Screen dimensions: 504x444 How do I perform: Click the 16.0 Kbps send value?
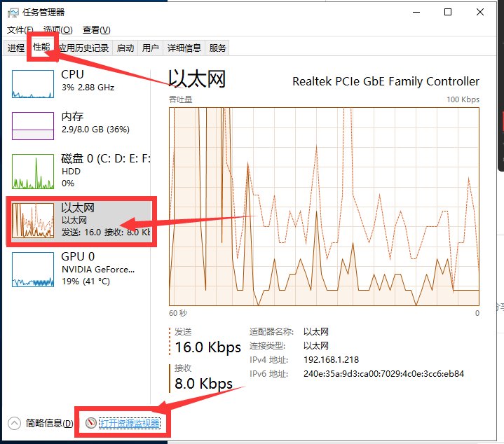pyautogui.click(x=208, y=347)
